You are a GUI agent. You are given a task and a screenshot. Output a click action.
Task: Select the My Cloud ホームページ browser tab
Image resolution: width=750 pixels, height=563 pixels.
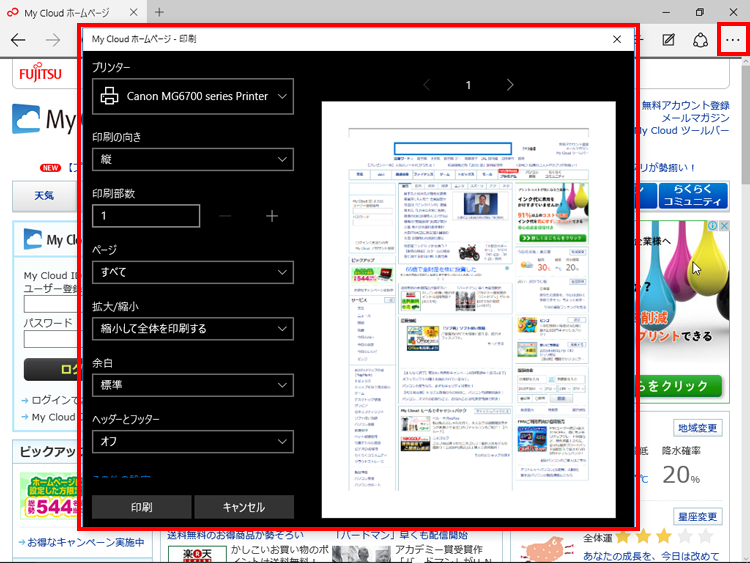click(70, 12)
